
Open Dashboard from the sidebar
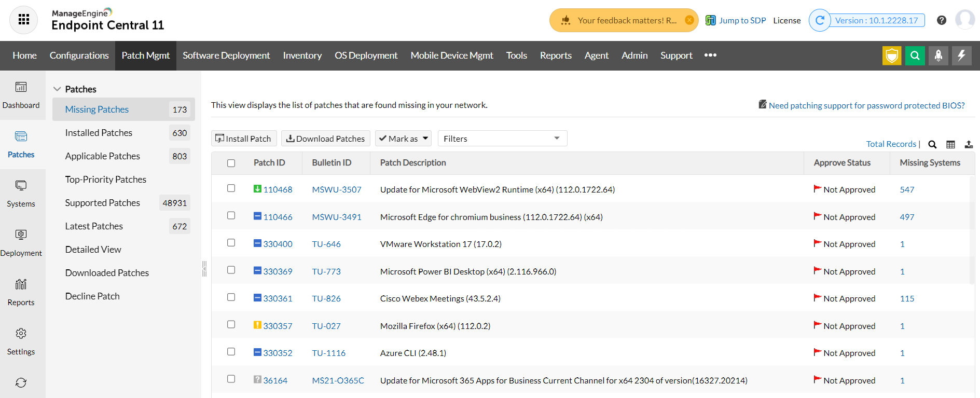click(21, 95)
